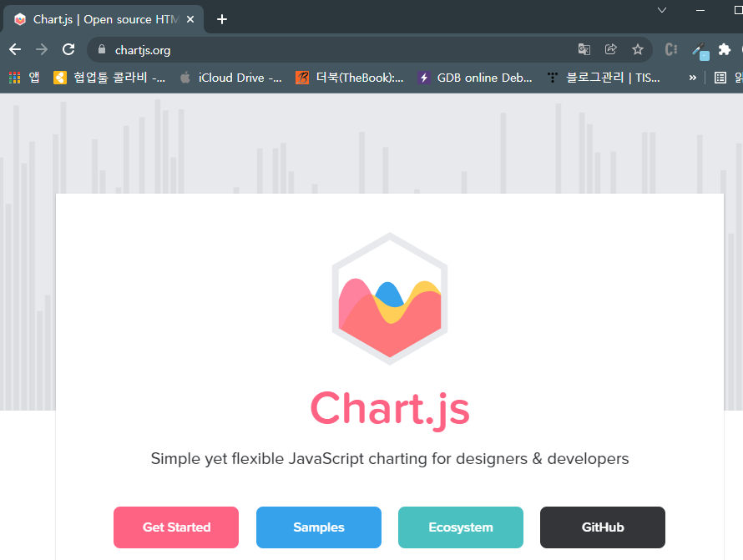Open the GDB online Debugger bookmark
743x560 pixels.
475,78
